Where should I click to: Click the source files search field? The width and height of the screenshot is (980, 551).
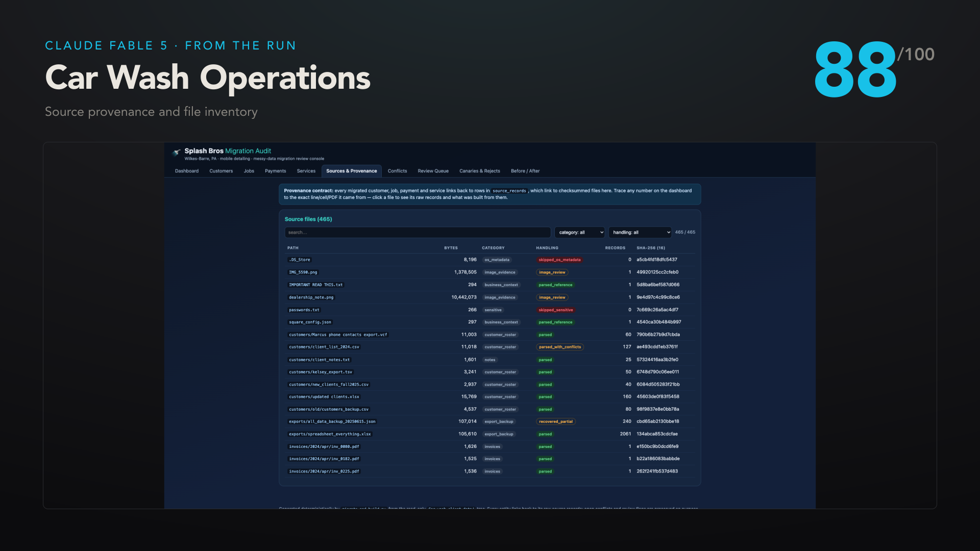pyautogui.click(x=418, y=233)
